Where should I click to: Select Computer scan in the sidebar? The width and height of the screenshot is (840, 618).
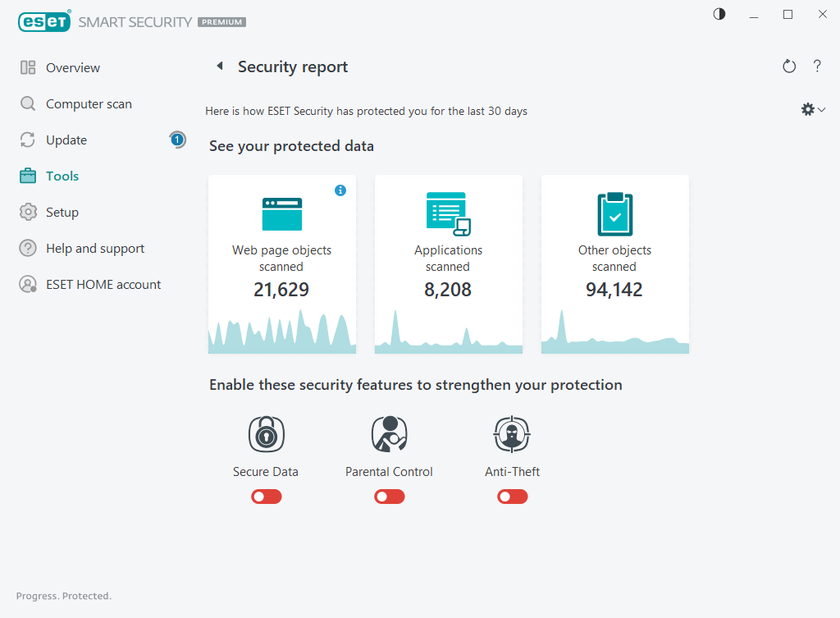tap(89, 103)
